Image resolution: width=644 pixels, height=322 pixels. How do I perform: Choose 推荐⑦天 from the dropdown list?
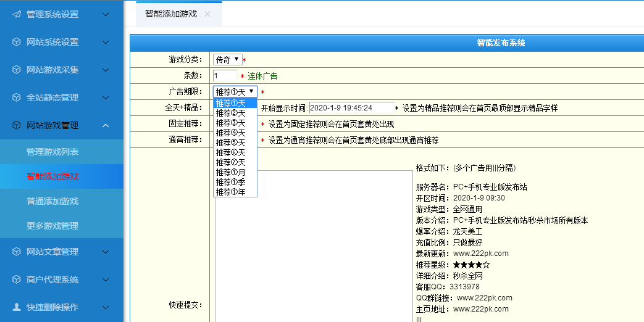pyautogui.click(x=235, y=162)
